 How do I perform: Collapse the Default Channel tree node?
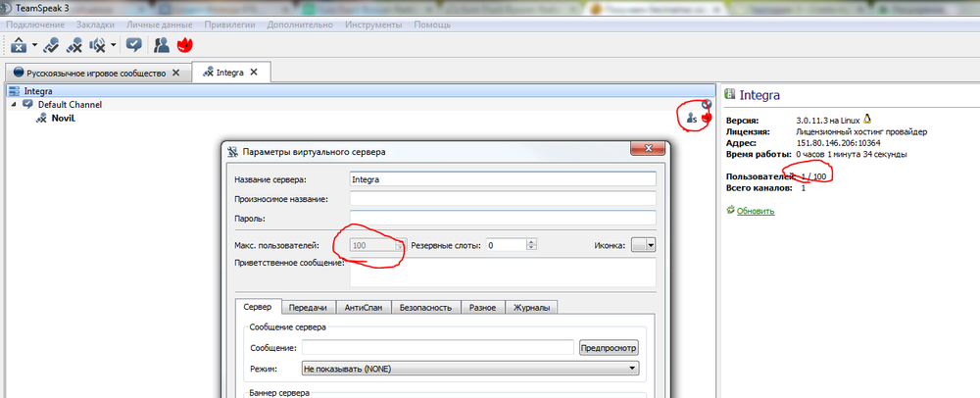[x=14, y=104]
